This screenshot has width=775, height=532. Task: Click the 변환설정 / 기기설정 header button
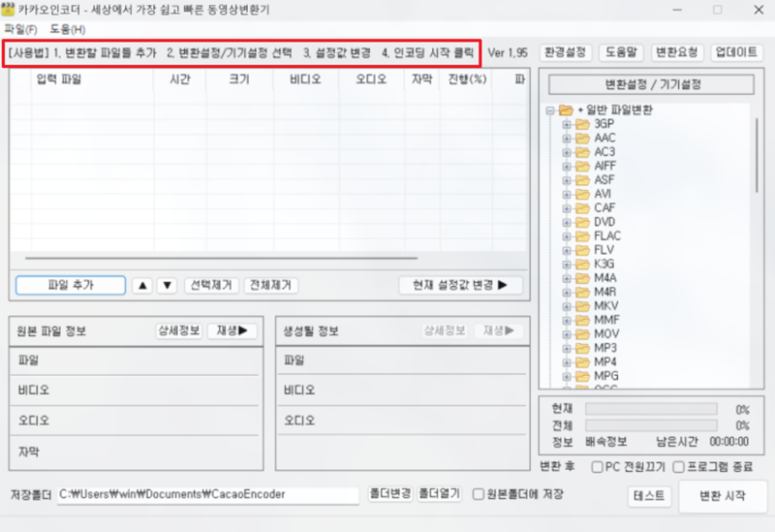coord(651,84)
